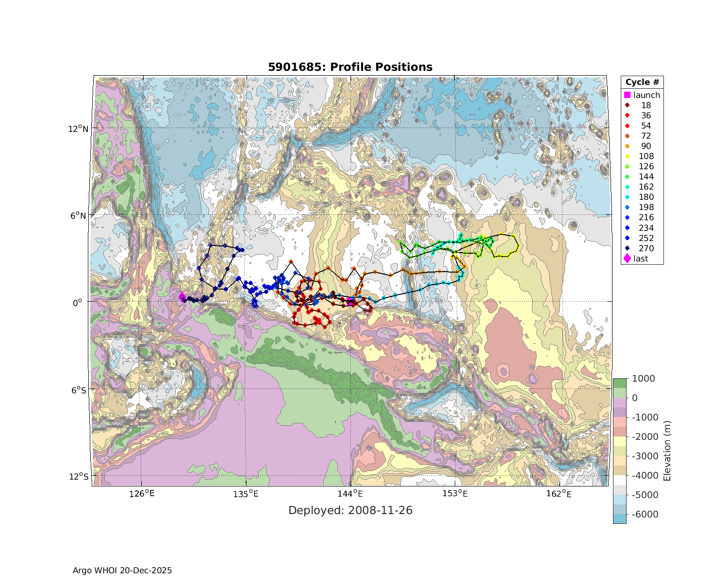Select the cycle 90 orange legend marker
The height and width of the screenshot is (582, 728).
coord(627,146)
